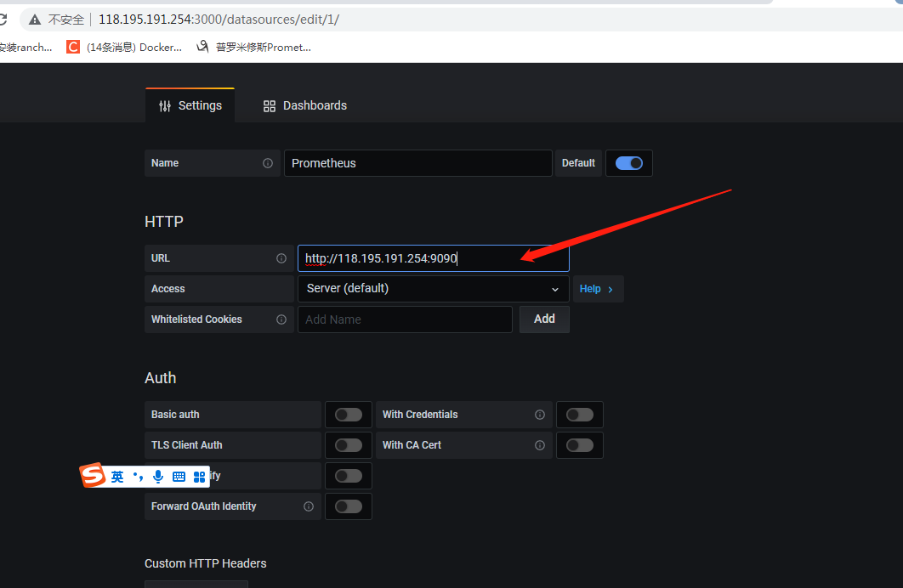Image resolution: width=903 pixels, height=588 pixels.
Task: Click the Add cookie button
Action: coord(544,319)
